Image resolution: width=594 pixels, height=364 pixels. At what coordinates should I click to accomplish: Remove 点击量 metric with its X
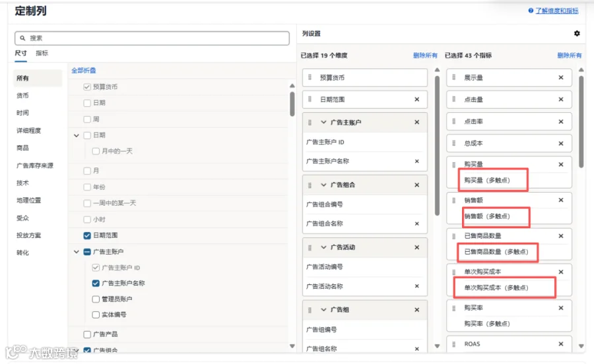(561, 99)
